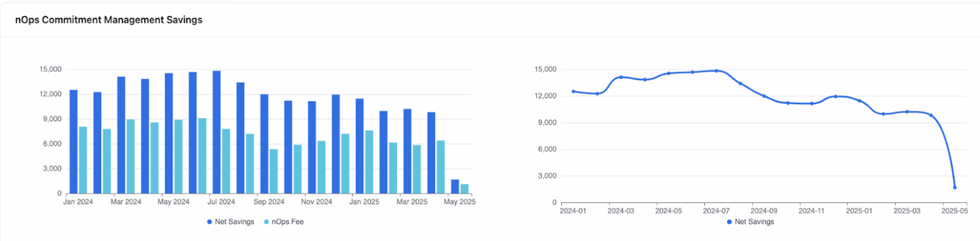Click the 2024-11 axis label
This screenshot has height=241, width=980.
pyautogui.click(x=811, y=211)
